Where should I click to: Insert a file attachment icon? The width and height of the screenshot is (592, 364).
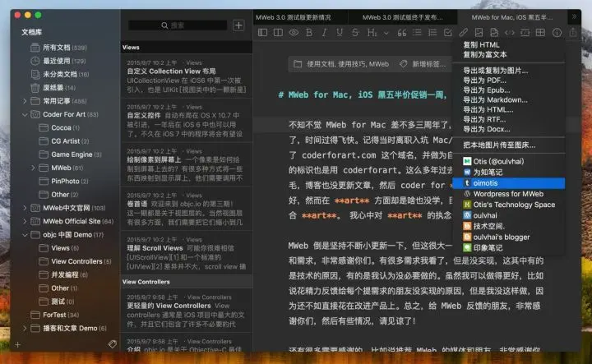click(x=494, y=33)
